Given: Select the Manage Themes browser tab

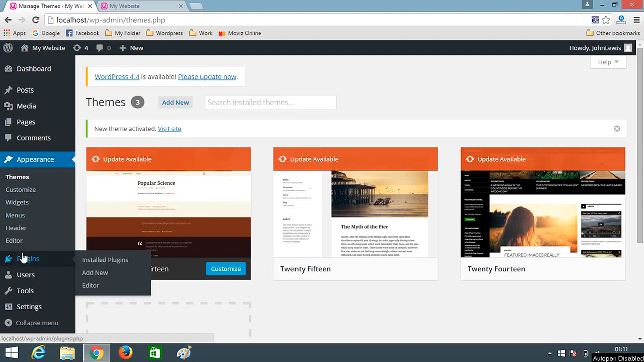Looking at the screenshot, I should pos(50,6).
